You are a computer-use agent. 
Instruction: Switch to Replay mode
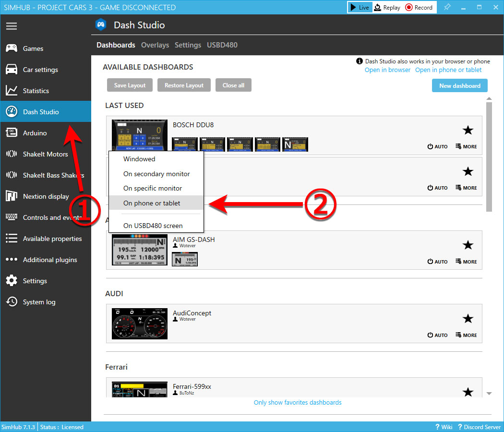click(387, 7)
